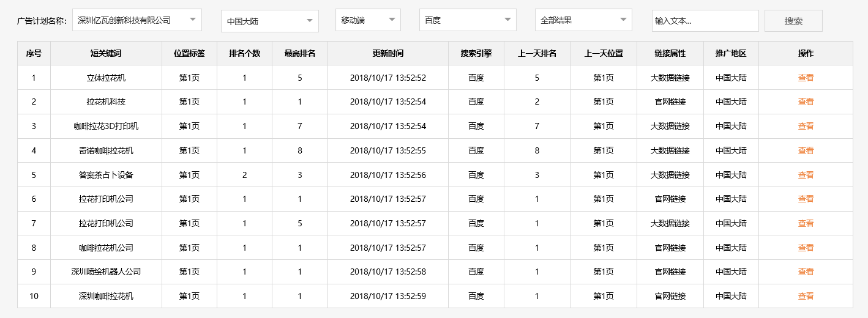Open the 深圳亿瓦创新科技有限公司 campaign dropdown
868x318 pixels.
pyautogui.click(x=137, y=20)
